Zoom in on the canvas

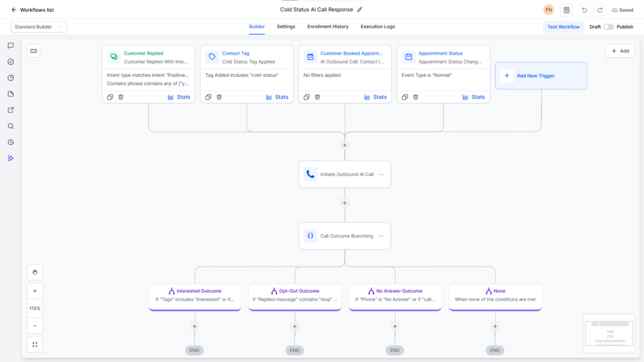pos(35,291)
